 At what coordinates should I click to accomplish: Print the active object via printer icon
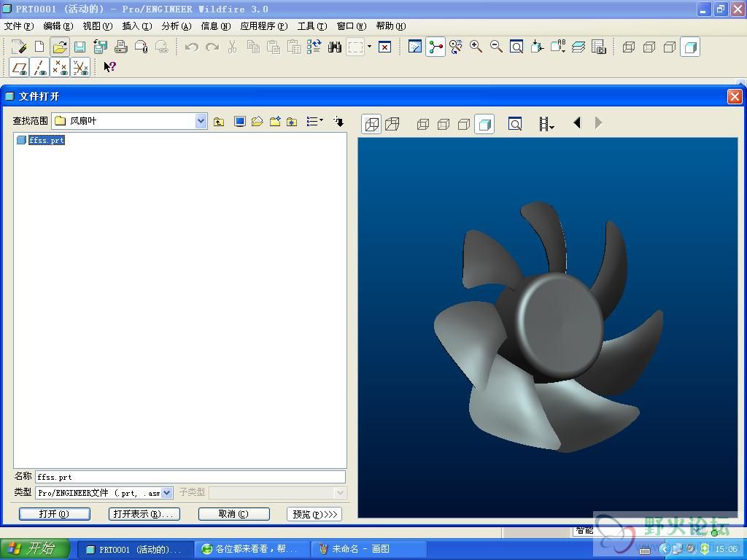pos(120,47)
